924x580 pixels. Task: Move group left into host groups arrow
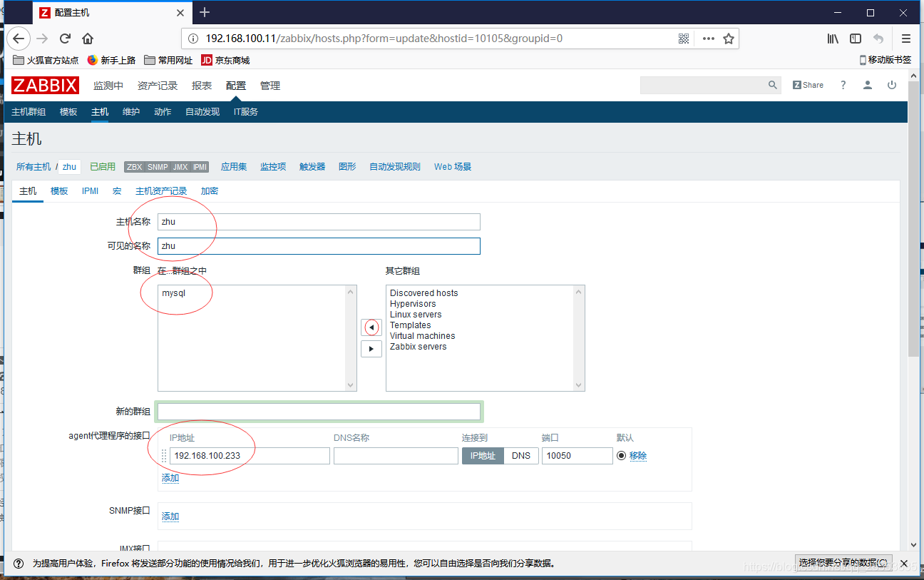tap(371, 327)
